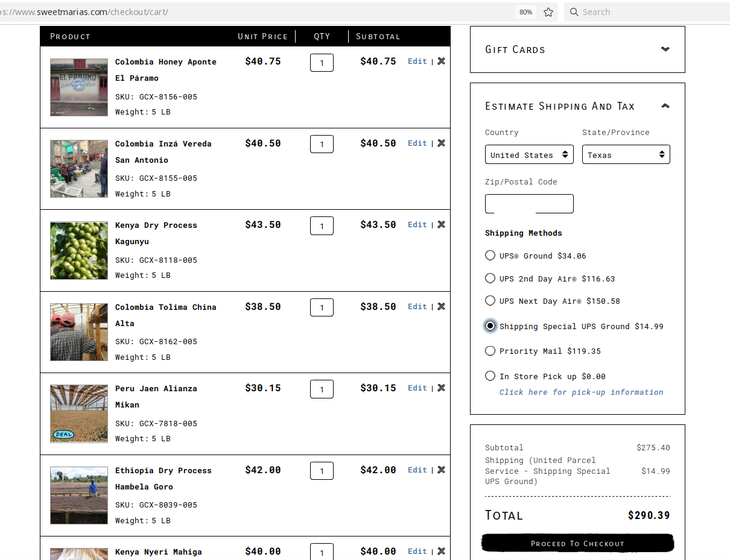Delete Peru Jaen Alianza Mikan from cart
Viewport: 730px width, 560px height.
tap(441, 388)
